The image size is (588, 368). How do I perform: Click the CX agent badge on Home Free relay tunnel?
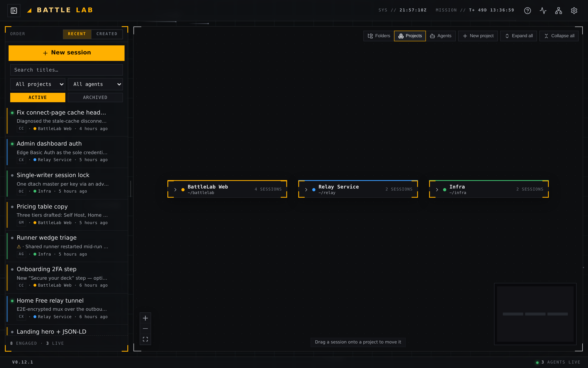click(21, 317)
